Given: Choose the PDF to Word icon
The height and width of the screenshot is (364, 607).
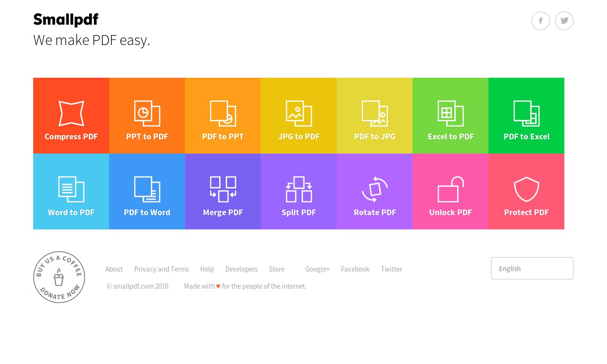Looking at the screenshot, I should click(x=147, y=189).
